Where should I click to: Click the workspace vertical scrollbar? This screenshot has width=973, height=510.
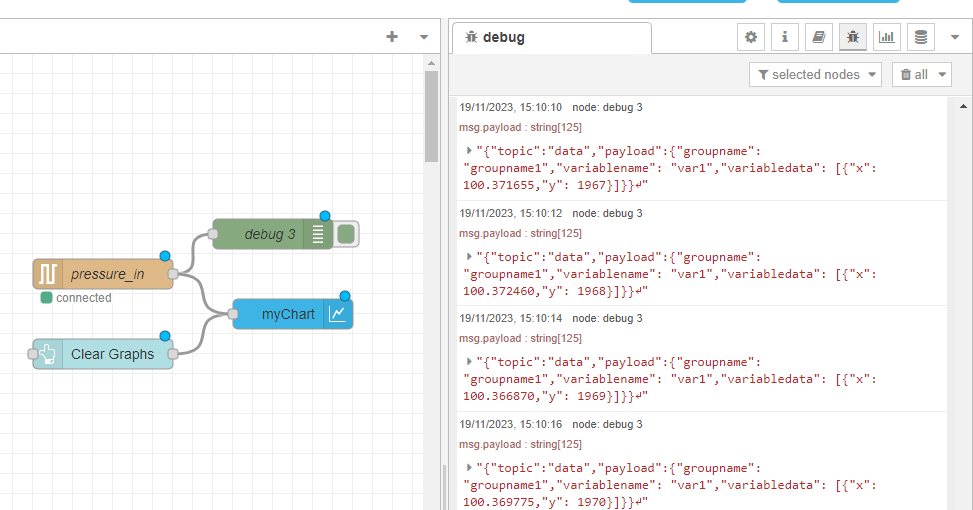(432, 115)
